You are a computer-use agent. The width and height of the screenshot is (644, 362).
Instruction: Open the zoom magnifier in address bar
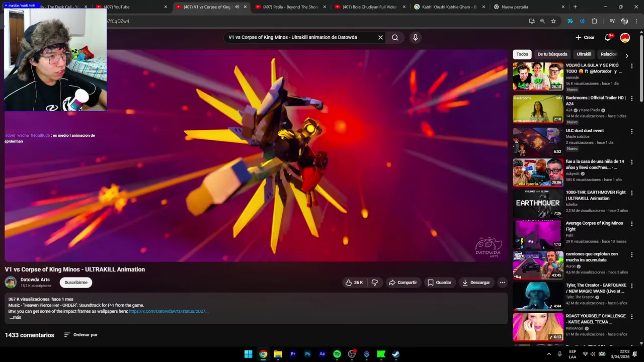(542, 21)
